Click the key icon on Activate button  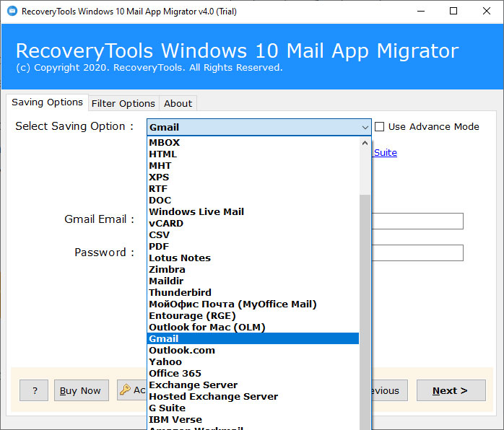[x=125, y=390]
